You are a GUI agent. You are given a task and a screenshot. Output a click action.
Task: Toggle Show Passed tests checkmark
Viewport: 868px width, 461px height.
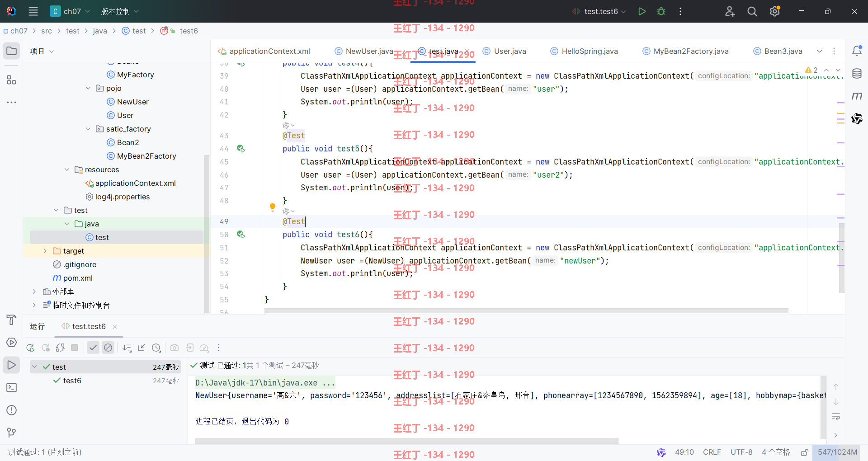93,348
